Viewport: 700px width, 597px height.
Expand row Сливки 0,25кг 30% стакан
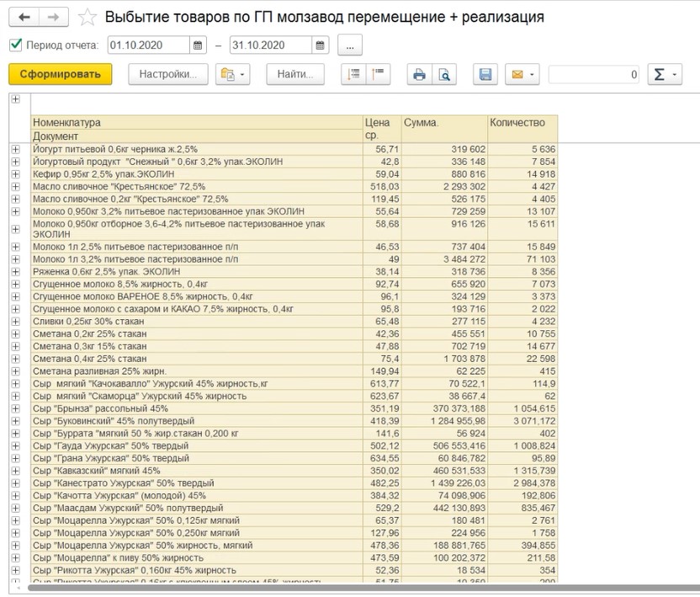[x=16, y=322]
